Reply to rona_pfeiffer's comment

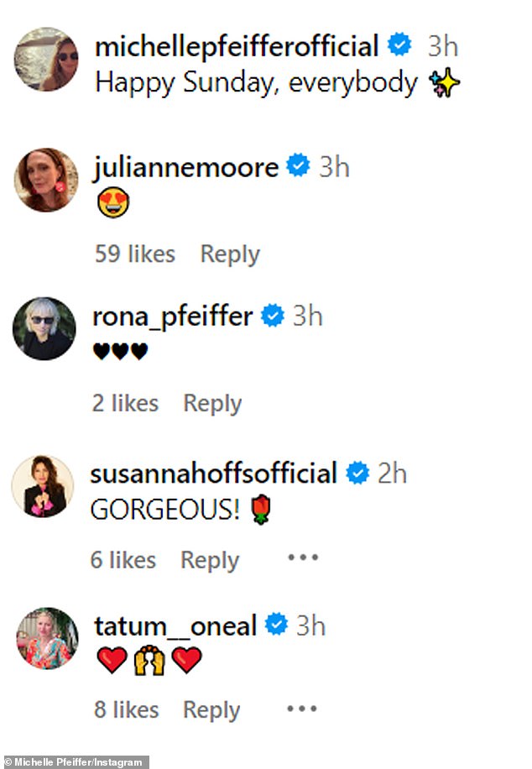point(212,403)
